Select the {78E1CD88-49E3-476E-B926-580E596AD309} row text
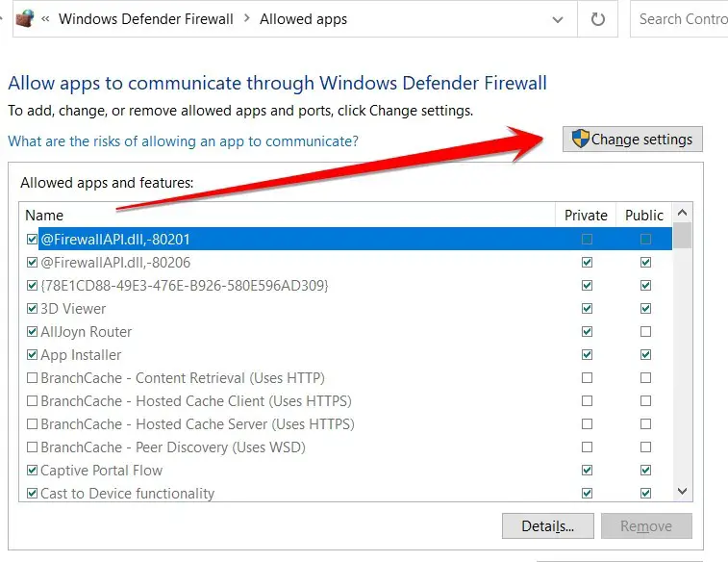Image resolution: width=728 pixels, height=562 pixels. (x=185, y=285)
